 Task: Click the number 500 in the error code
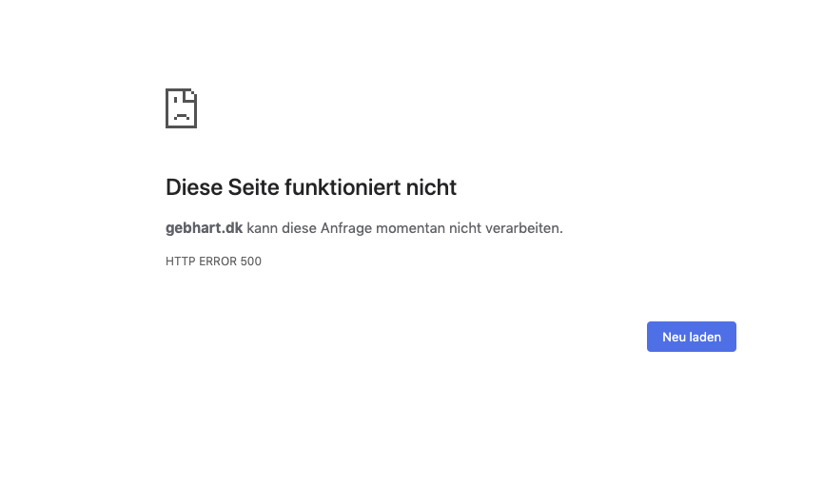click(x=250, y=262)
